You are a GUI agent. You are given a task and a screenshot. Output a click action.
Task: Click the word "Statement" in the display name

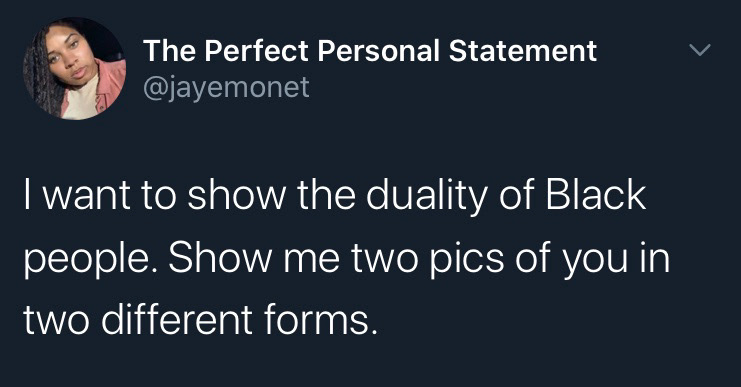pyautogui.click(x=523, y=51)
